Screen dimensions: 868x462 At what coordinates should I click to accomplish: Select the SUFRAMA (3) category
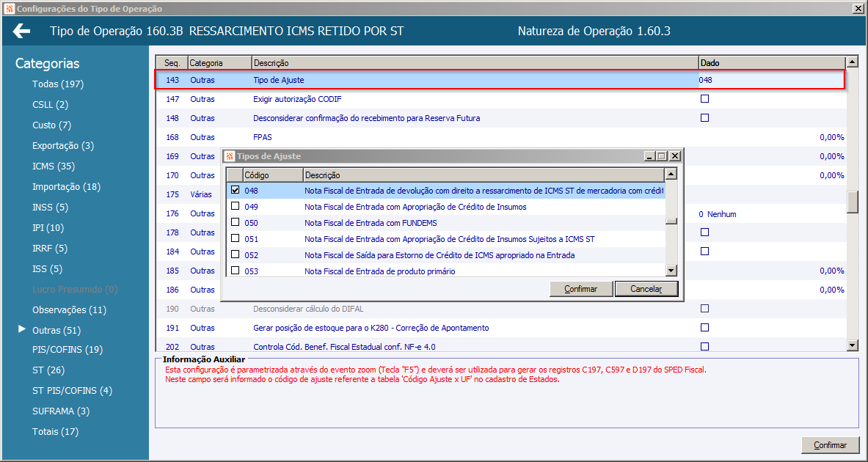tap(61, 411)
